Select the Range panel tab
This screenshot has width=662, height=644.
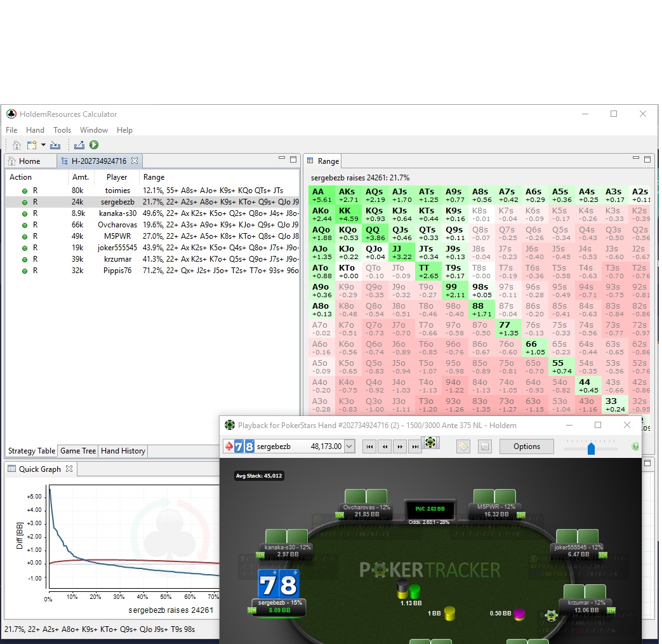coord(323,161)
